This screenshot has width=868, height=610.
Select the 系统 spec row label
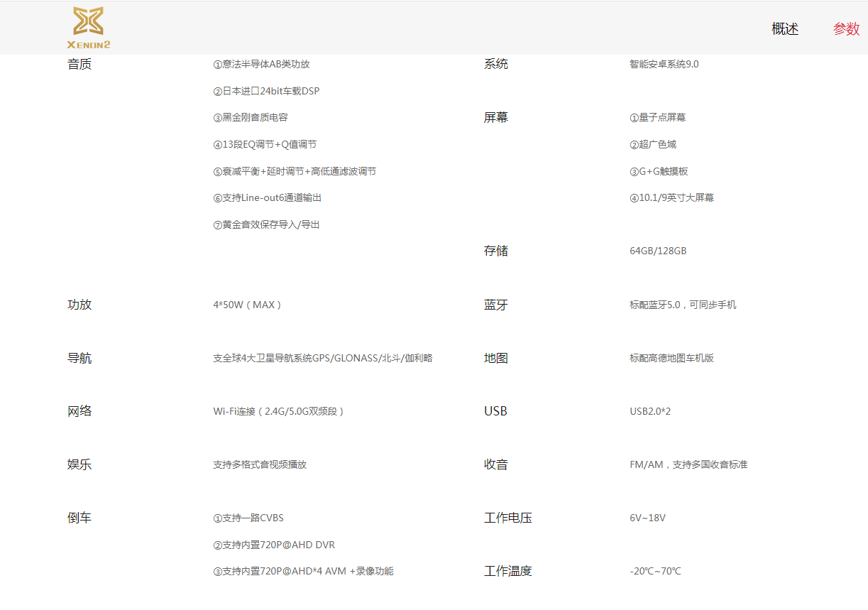(x=495, y=64)
